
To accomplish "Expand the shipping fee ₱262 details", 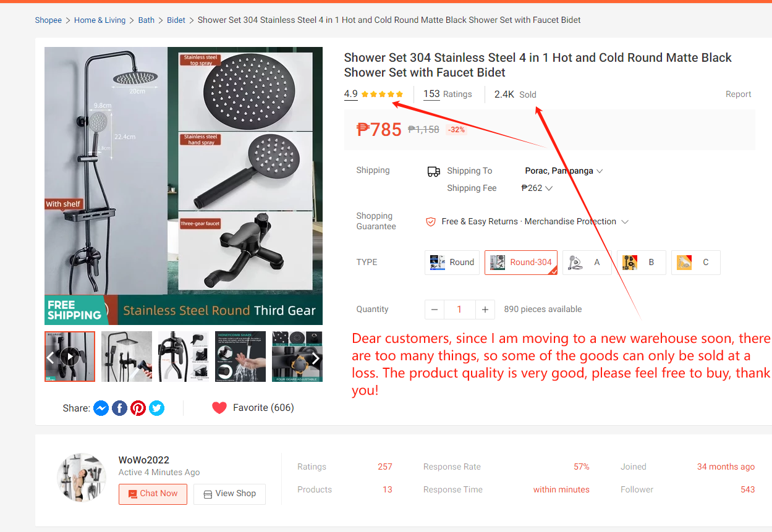I will point(537,188).
